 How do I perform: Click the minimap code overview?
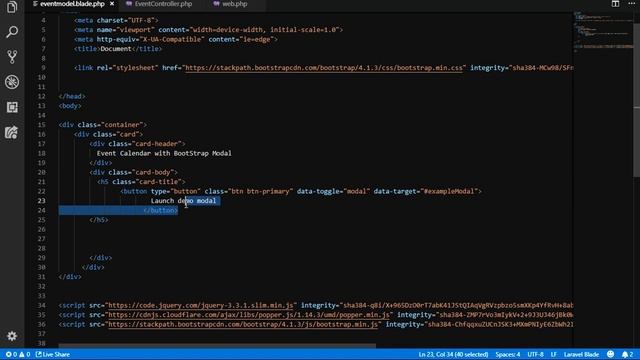pos(603,33)
